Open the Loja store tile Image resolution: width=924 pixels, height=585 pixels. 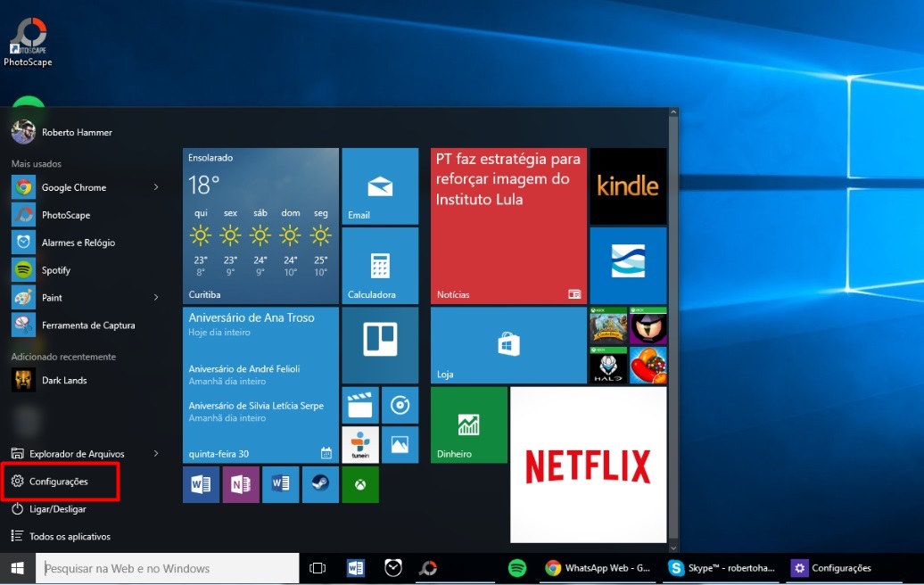[x=508, y=345]
